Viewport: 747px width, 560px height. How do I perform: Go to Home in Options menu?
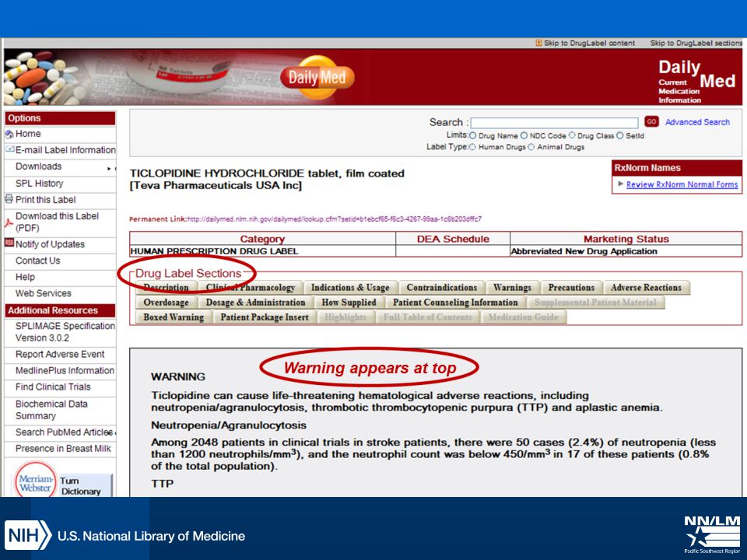point(28,134)
